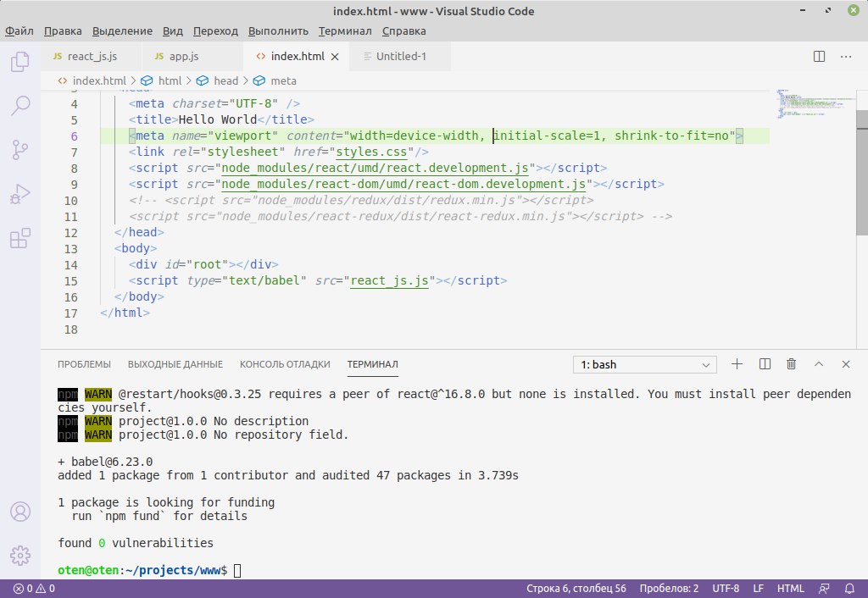Open the Переход menu
Screen dimensions: 868x598
[215, 31]
